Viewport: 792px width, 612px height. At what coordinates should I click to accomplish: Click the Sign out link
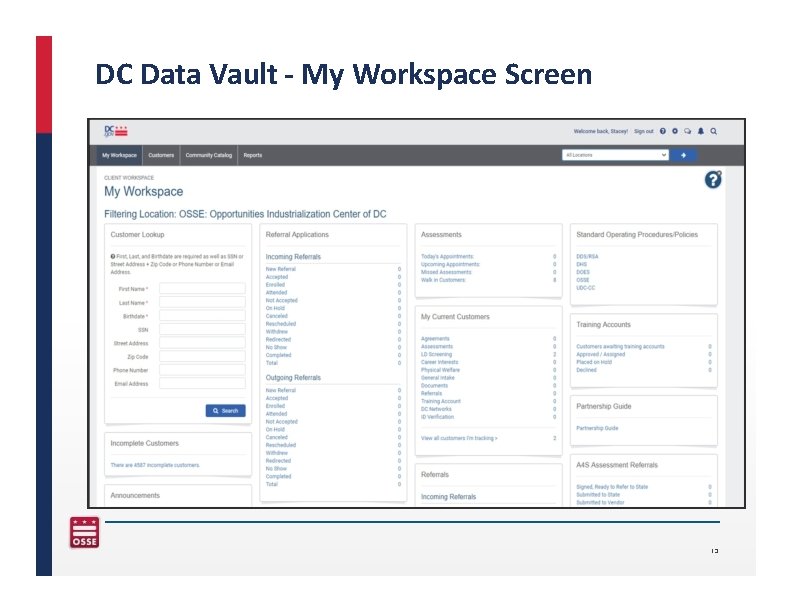coord(644,131)
